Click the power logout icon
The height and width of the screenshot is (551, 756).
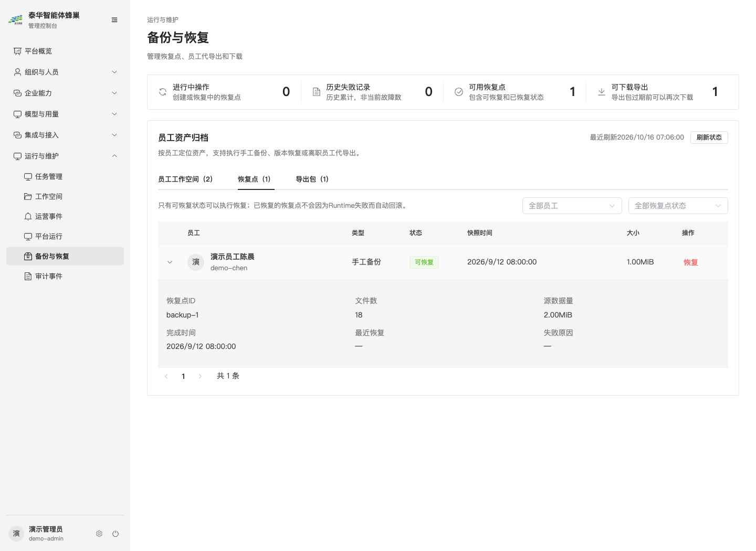coord(115,534)
